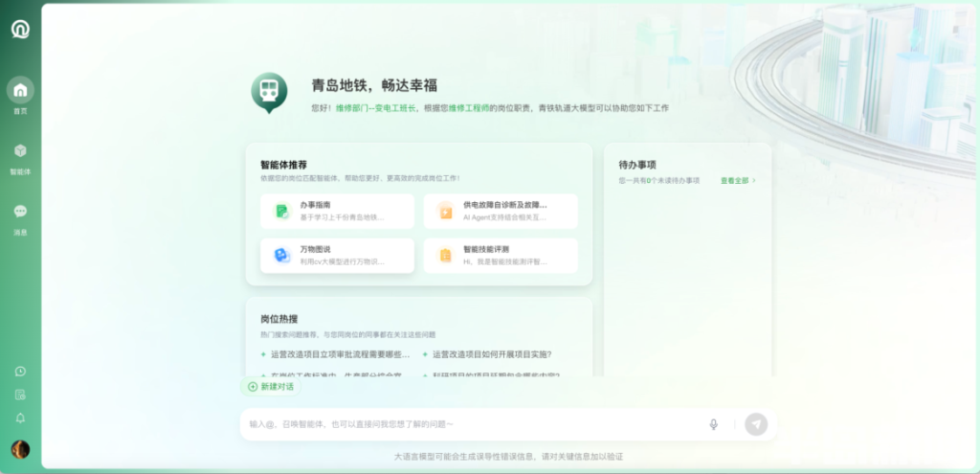
Task: Open the 办事指南 agent card
Action: coord(338,212)
